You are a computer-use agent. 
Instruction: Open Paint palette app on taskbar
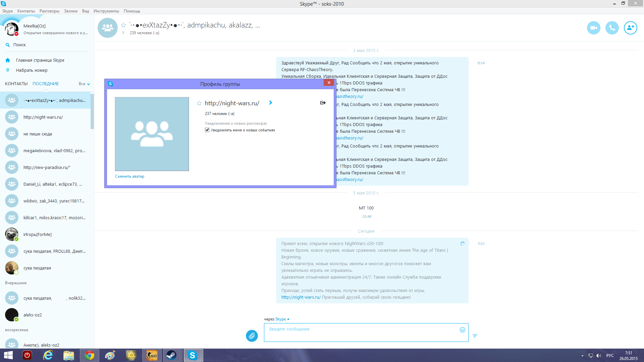(x=110, y=355)
